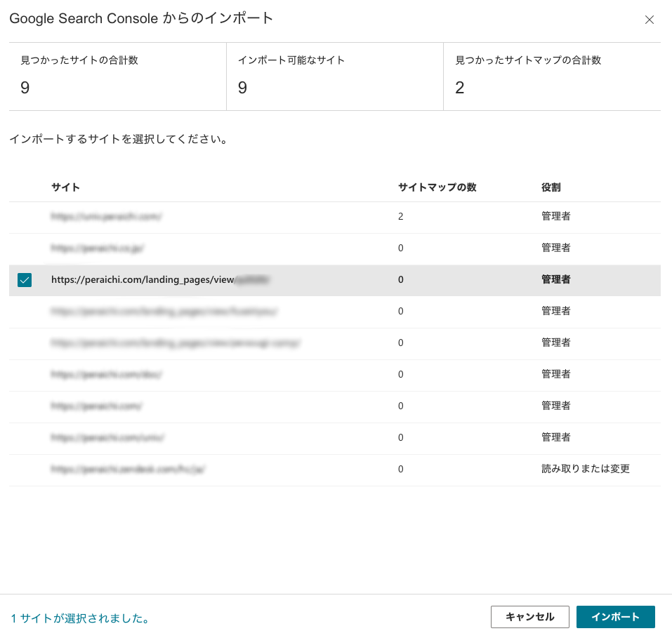Close the Google Search Console import dialog
The image size is (672, 638).
650,20
